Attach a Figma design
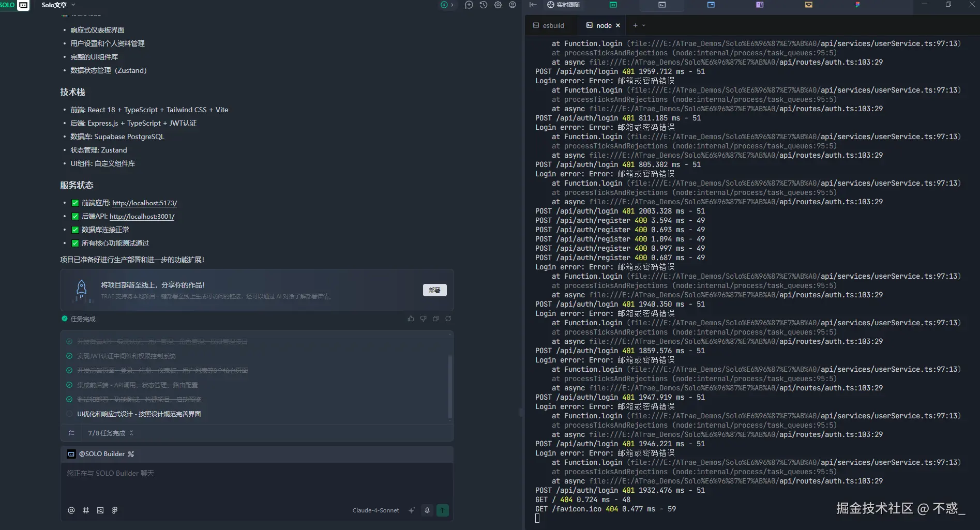This screenshot has height=530, width=980. coord(115,510)
